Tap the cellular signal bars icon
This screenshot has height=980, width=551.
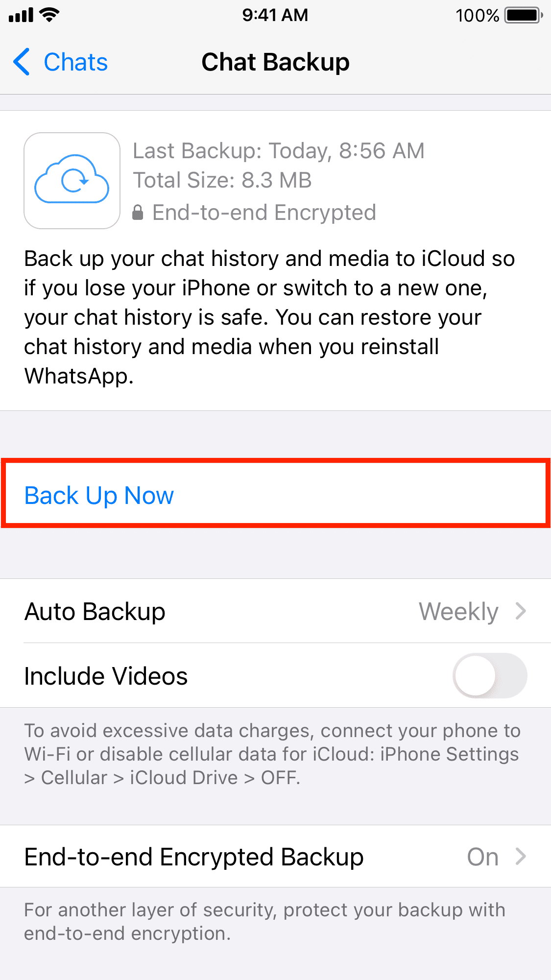(21, 16)
